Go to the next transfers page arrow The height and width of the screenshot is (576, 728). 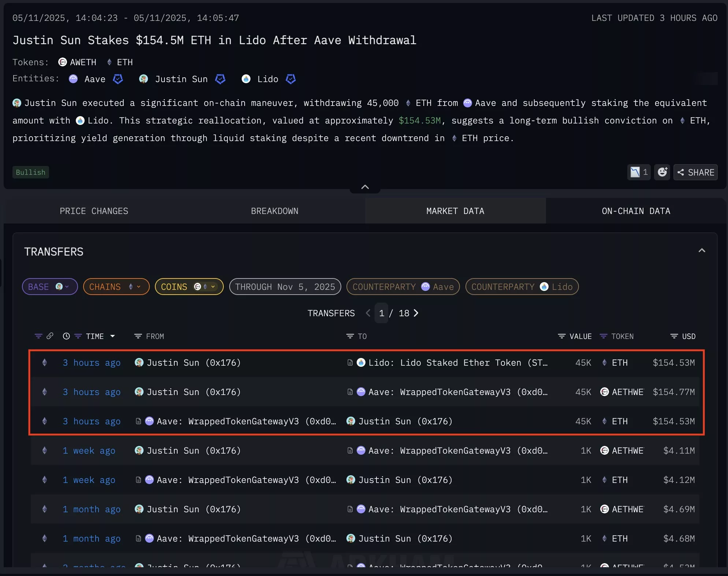(416, 313)
